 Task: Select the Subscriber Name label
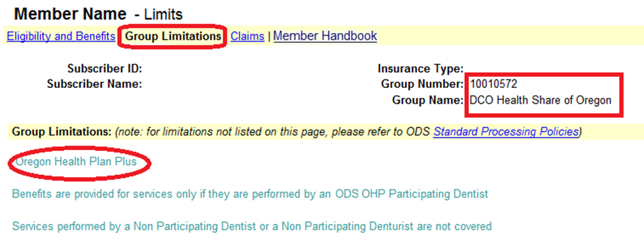[x=94, y=84]
